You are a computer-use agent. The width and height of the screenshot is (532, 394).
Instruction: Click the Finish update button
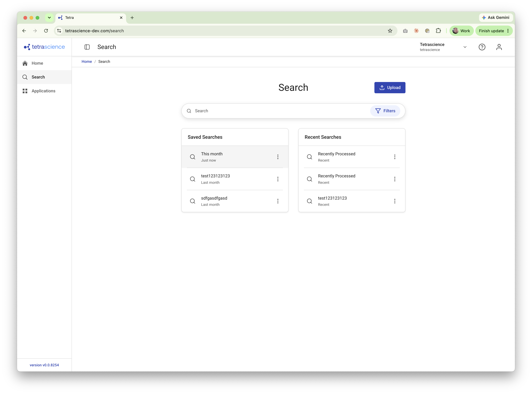494,31
